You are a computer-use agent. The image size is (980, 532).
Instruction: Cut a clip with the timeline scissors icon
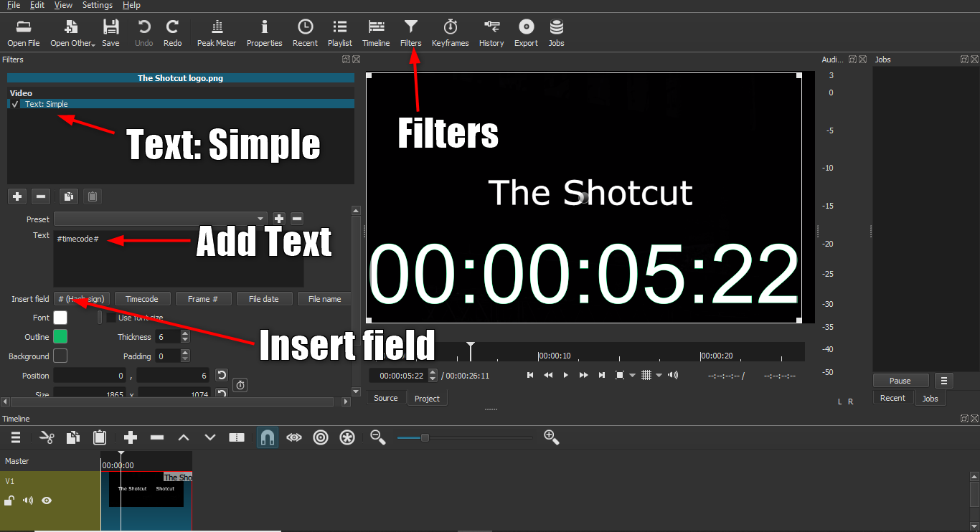click(x=47, y=437)
